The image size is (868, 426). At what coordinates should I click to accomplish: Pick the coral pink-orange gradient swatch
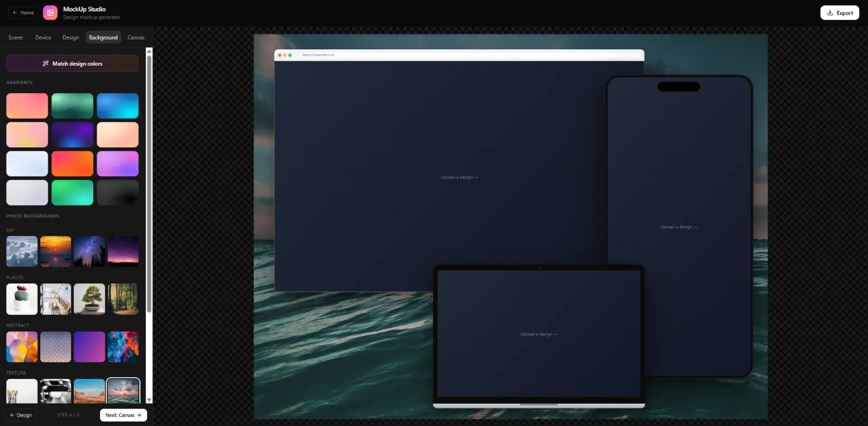click(x=27, y=106)
